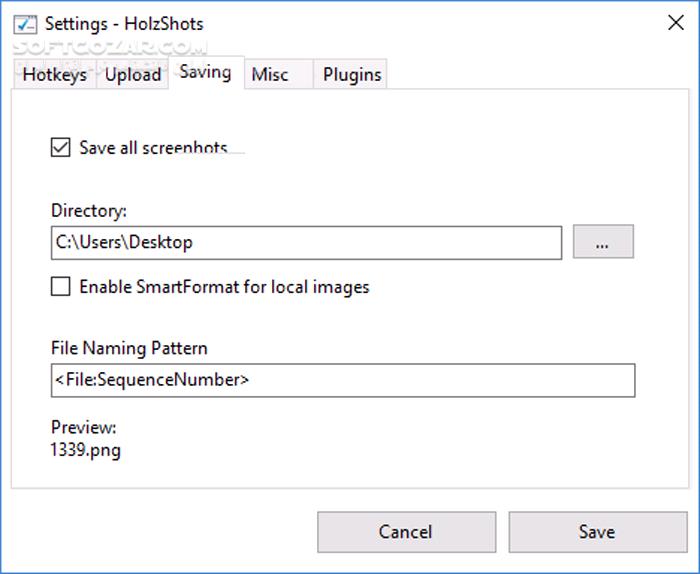Browse for directory with the ellipsis button

603,242
